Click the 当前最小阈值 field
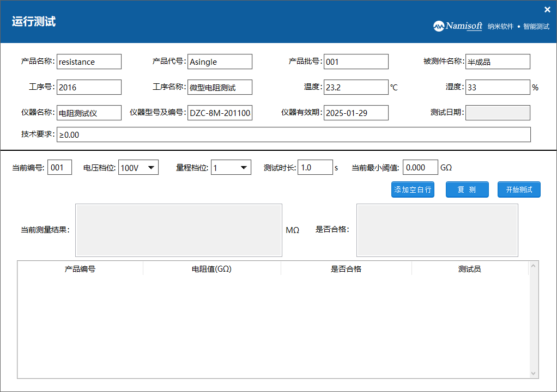557x392 pixels. (420, 167)
